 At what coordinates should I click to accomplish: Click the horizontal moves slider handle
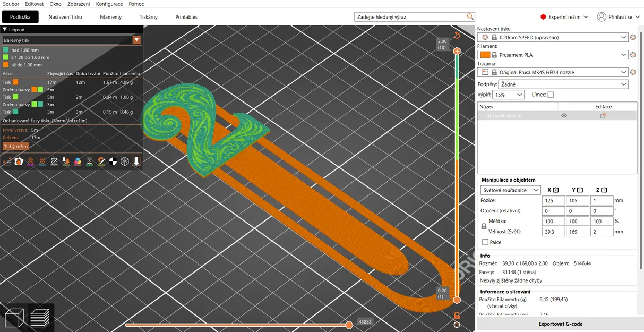tap(349, 325)
